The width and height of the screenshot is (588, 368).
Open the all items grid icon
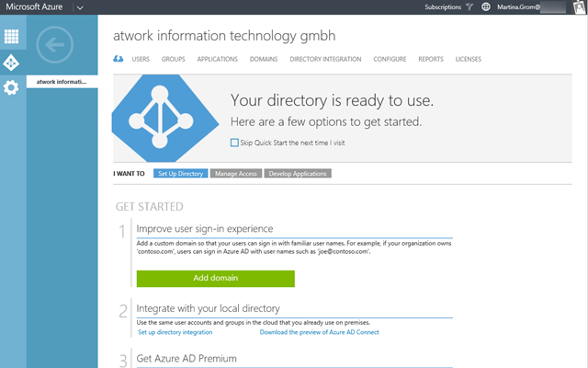(x=11, y=37)
